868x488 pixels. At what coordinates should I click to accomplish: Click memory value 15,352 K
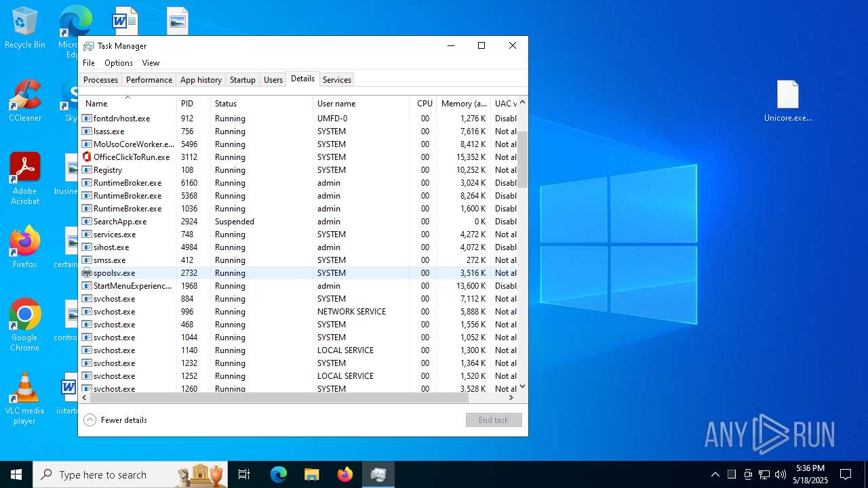point(470,157)
